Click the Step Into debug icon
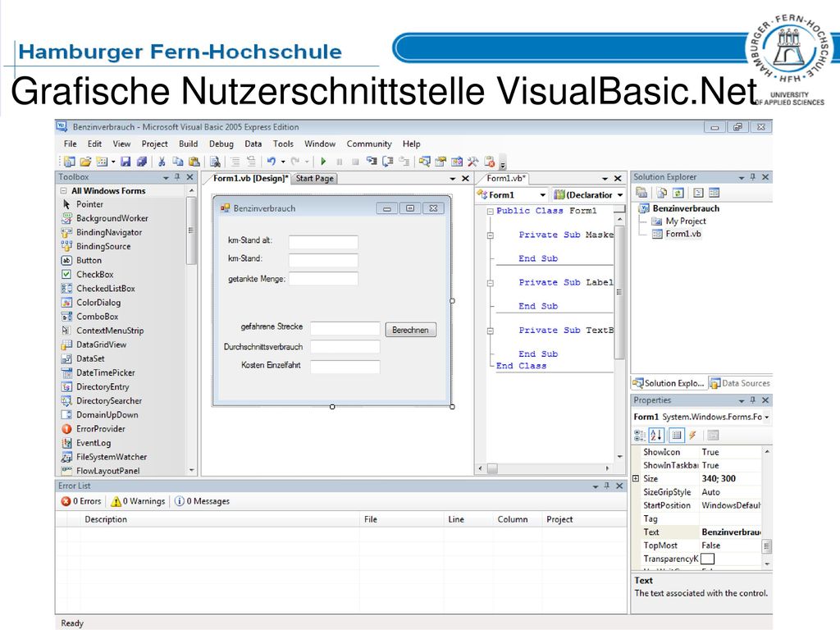840x630 pixels. [372, 162]
